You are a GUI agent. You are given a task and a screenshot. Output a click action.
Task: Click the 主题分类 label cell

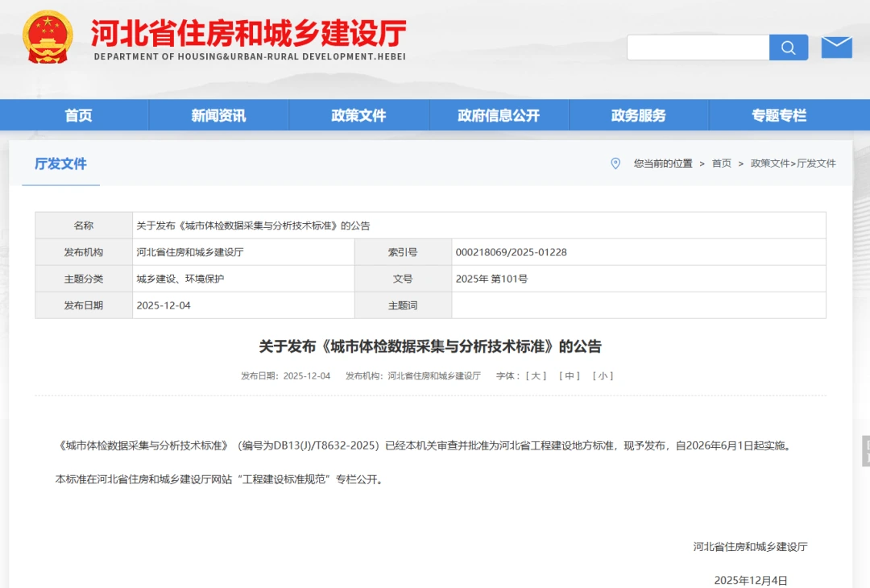coord(84,279)
